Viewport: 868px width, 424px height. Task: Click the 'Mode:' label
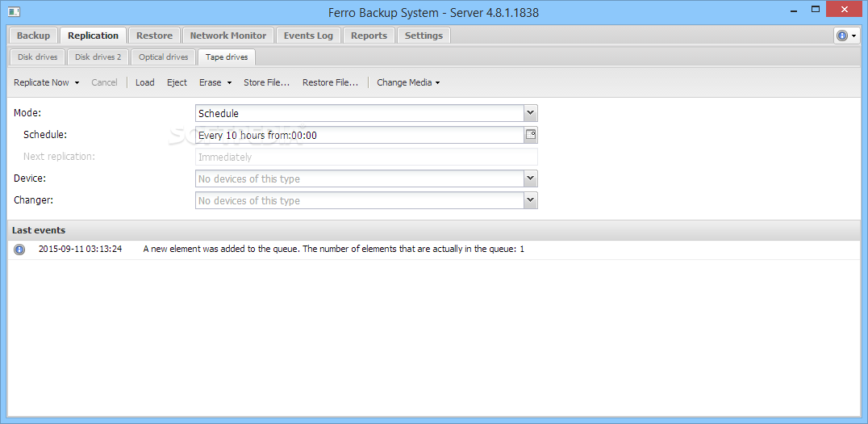pos(27,113)
